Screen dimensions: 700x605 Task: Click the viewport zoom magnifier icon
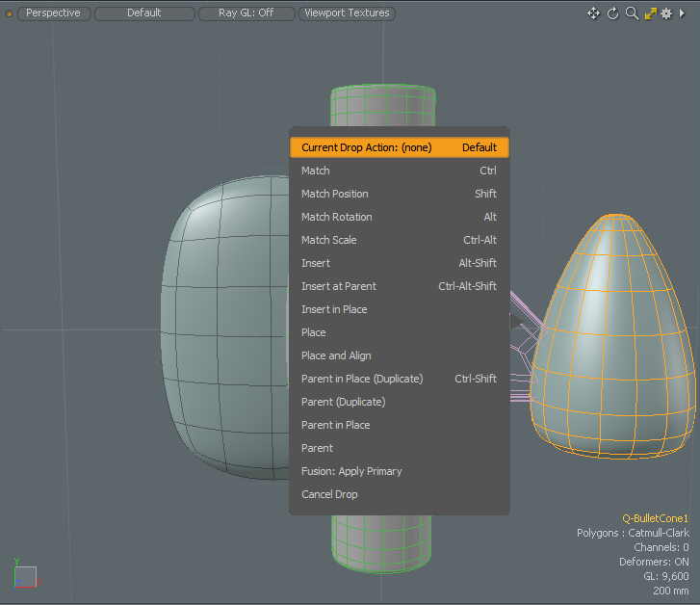pos(631,13)
